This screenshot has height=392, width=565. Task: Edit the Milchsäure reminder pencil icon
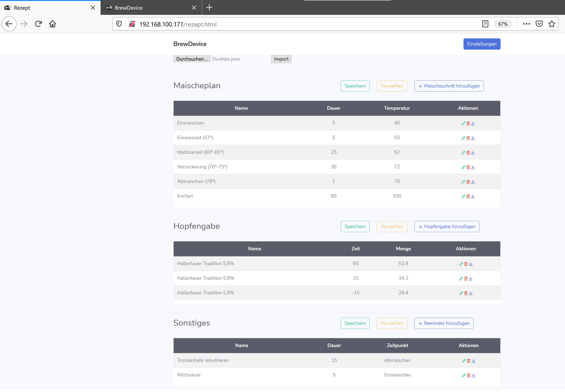[x=463, y=375]
